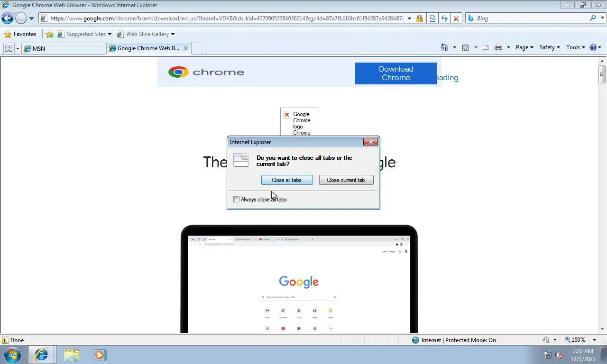Close the Internet Explorer dialog with X
This screenshot has height=364, width=607.
370,142
